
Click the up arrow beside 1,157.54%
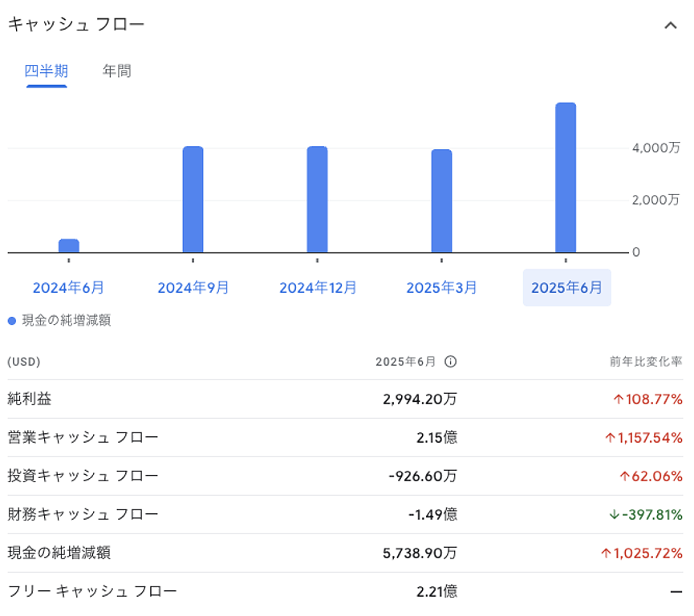click(x=610, y=438)
